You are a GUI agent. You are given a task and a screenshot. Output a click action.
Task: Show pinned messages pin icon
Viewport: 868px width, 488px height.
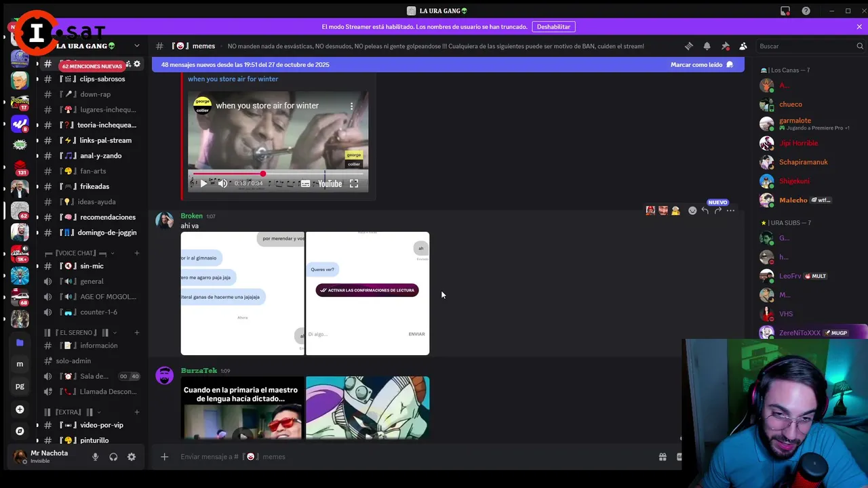[x=725, y=46]
